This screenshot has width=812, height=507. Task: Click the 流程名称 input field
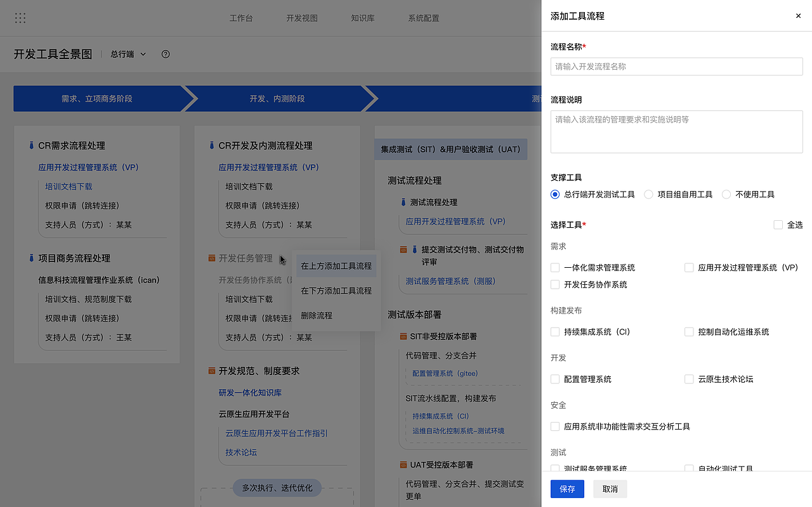676,66
